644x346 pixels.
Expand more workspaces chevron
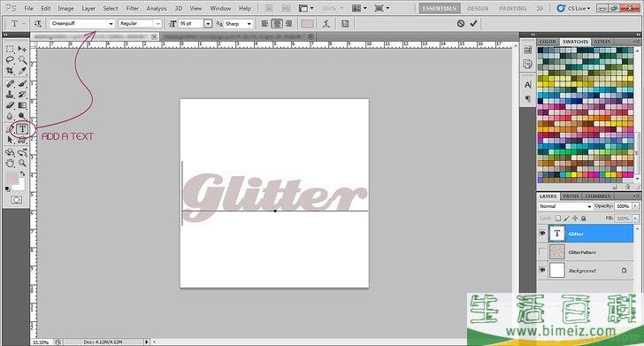[x=540, y=8]
